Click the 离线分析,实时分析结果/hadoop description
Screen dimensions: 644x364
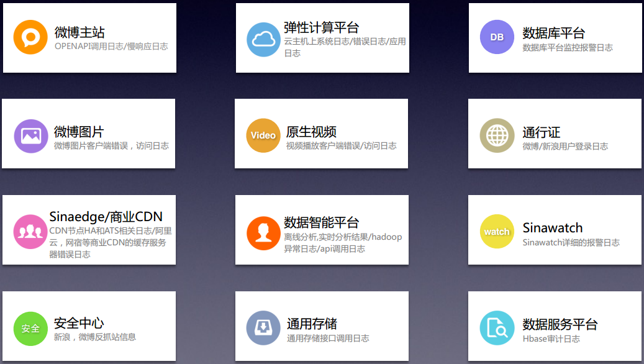pos(343,243)
